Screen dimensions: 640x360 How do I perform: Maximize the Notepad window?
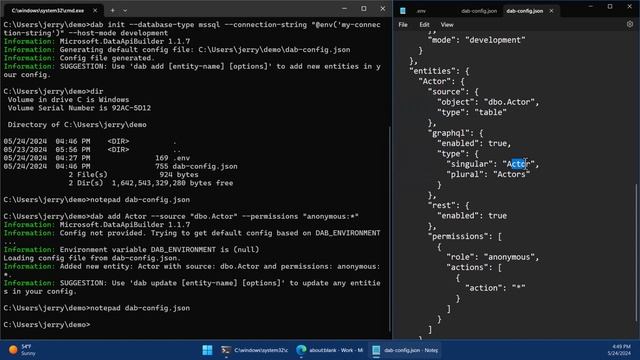(x=610, y=7)
